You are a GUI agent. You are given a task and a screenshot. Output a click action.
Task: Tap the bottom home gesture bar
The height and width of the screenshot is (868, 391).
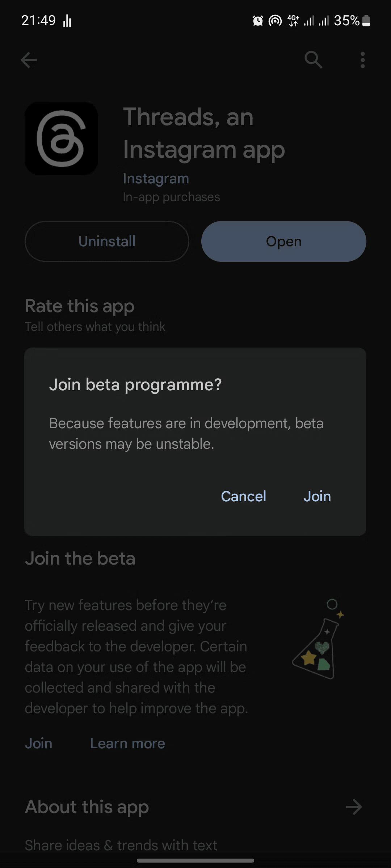pyautogui.click(x=195, y=860)
